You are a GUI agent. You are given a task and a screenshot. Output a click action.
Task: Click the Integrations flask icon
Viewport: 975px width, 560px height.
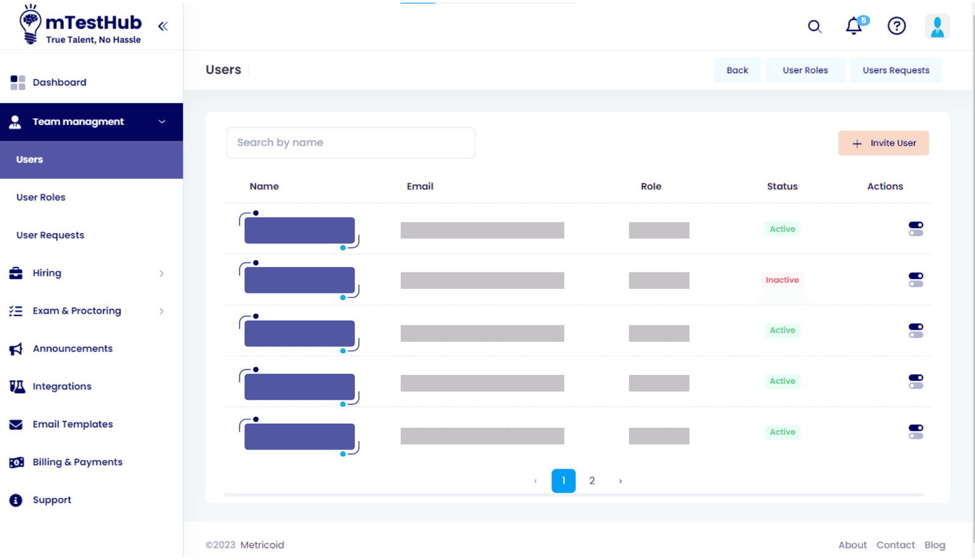tap(17, 386)
